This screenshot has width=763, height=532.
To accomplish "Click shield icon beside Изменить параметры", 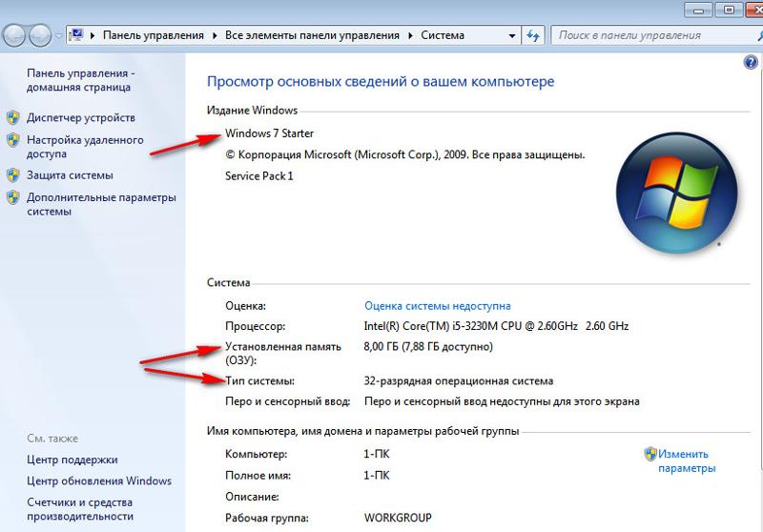I will (650, 454).
